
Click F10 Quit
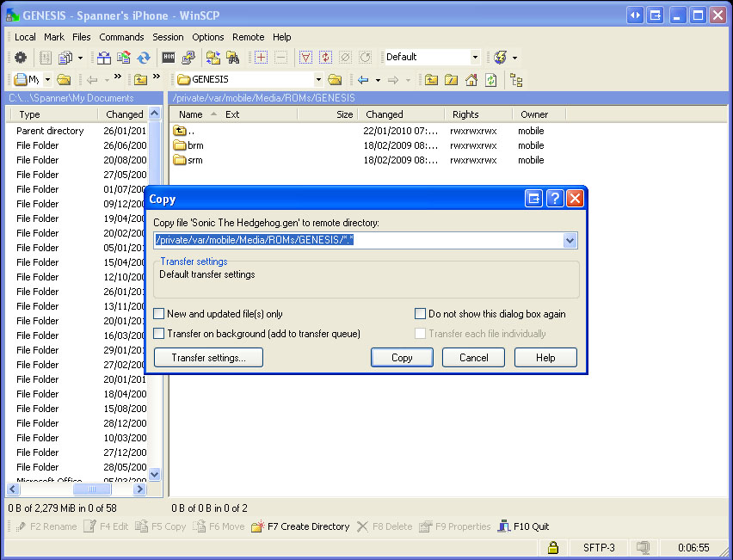pyautogui.click(x=523, y=526)
